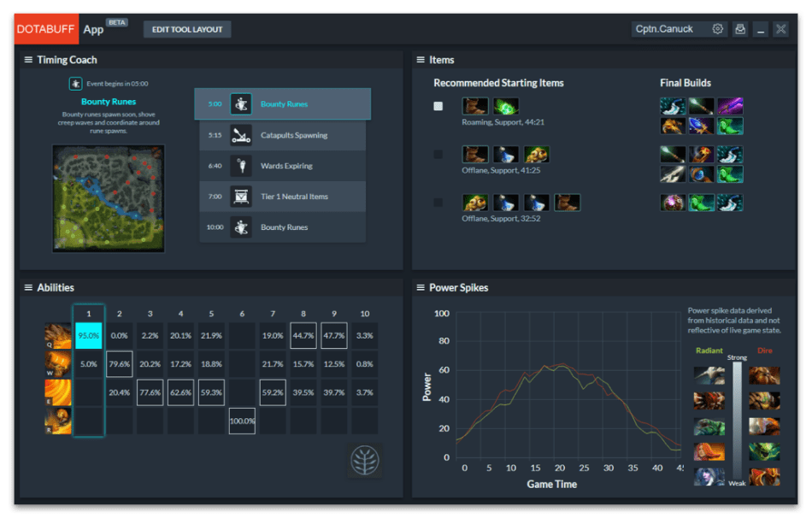Open the Items panel menu icon

click(421, 60)
